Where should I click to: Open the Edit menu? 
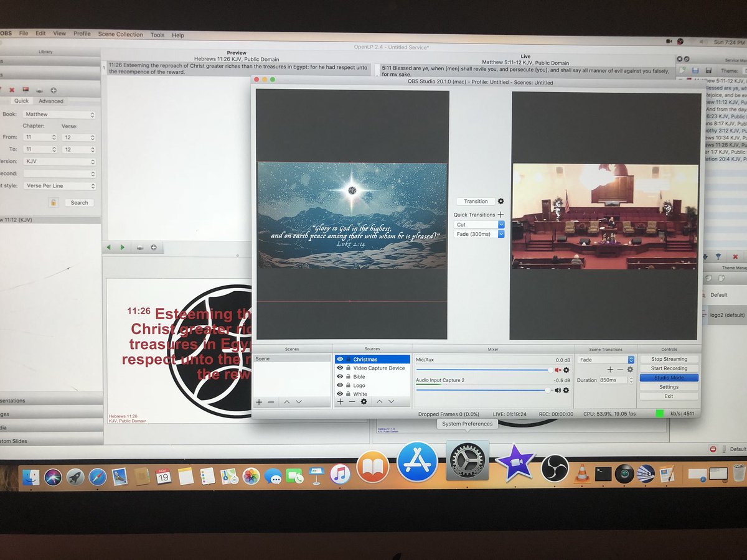click(x=40, y=34)
